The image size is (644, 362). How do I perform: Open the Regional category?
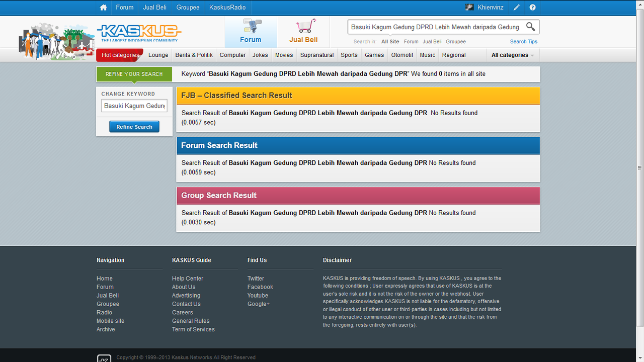tap(454, 55)
